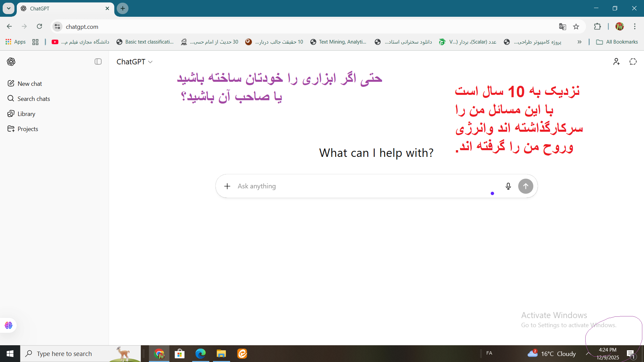Screen dimensions: 644x362
Task: Open the browser extensions puzzle icon
Action: 597,26
